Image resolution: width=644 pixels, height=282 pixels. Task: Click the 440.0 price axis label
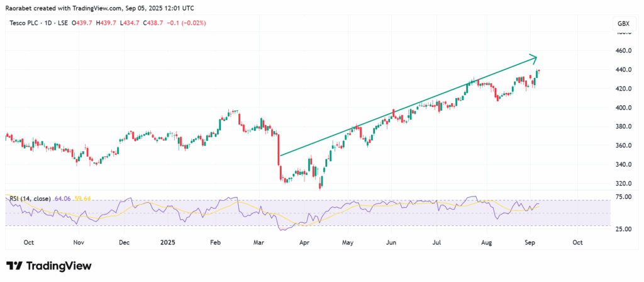coord(622,70)
